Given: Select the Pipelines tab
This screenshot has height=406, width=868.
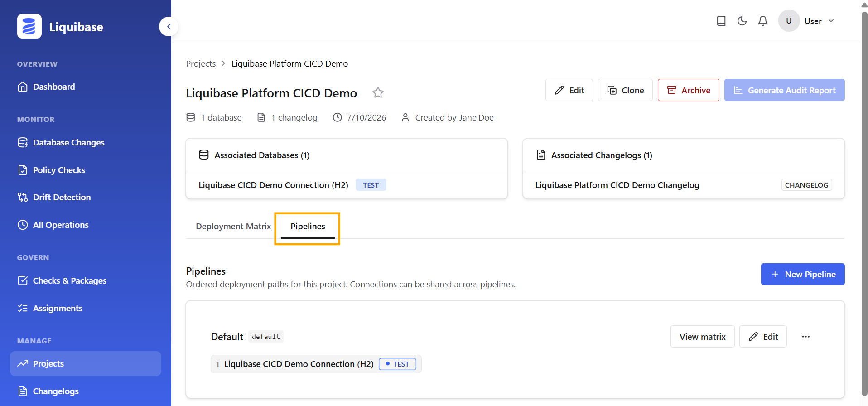Looking at the screenshot, I should [308, 227].
